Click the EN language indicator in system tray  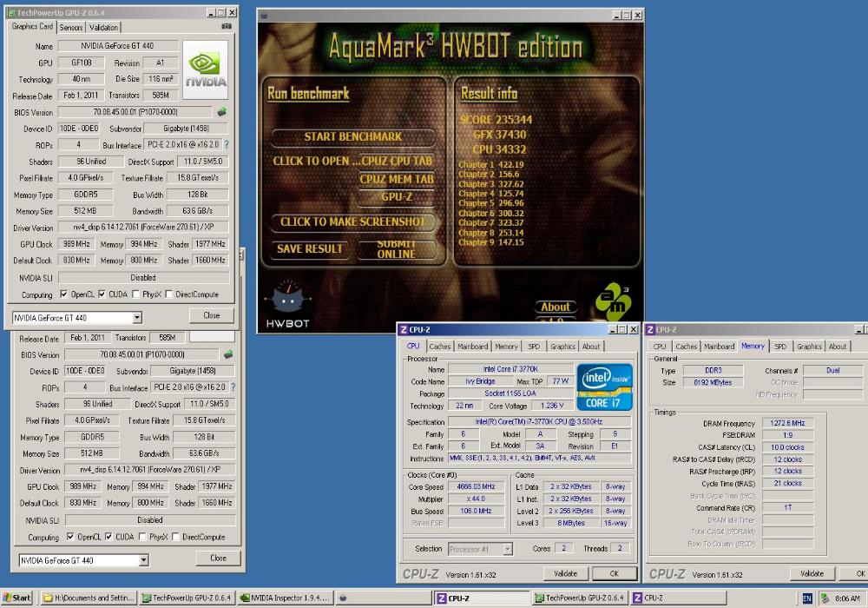(x=807, y=598)
